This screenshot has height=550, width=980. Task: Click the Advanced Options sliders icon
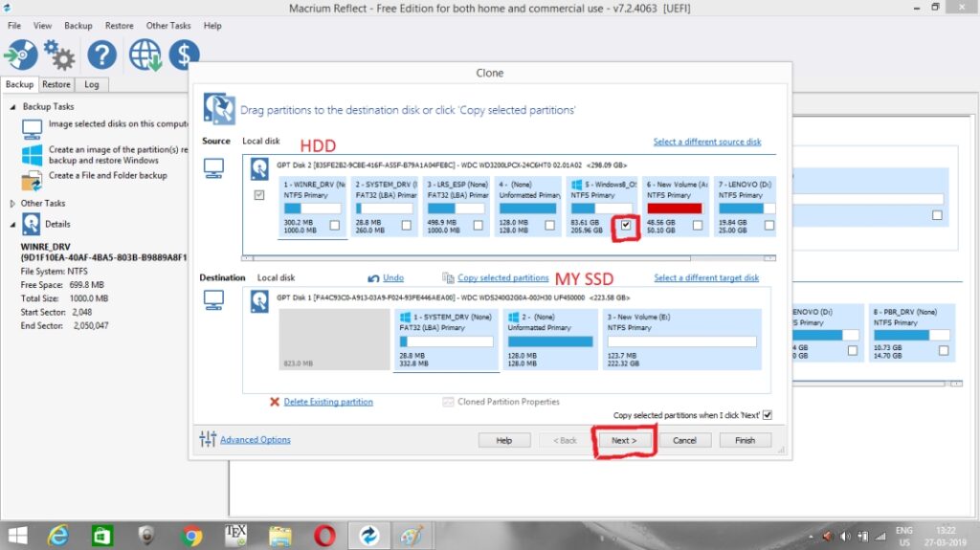click(208, 439)
